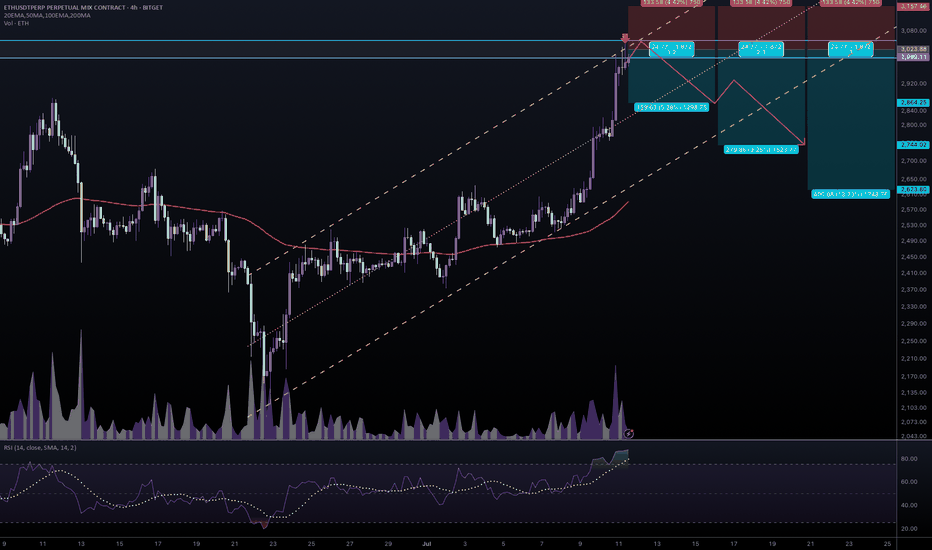The height and width of the screenshot is (550, 932).
Task: Click the 2,450.00 price axis value
Action: (x=914, y=257)
